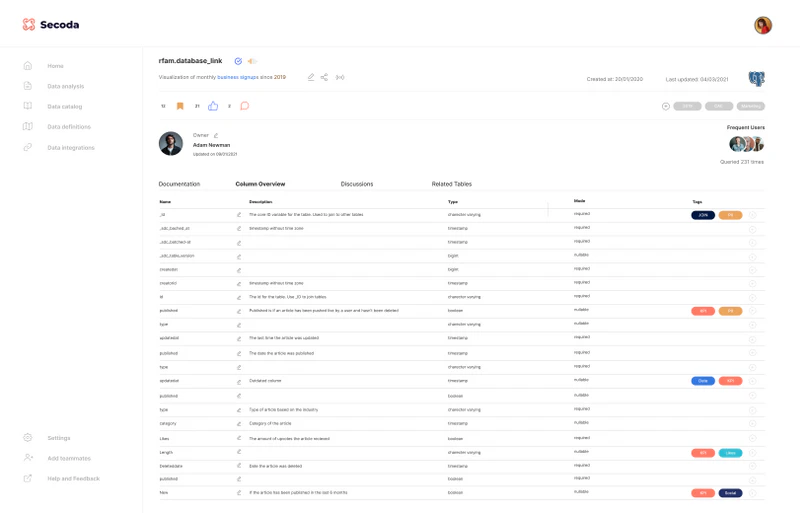Click the add tag circle icon near grey tags
The width and height of the screenshot is (800, 513).
point(666,106)
